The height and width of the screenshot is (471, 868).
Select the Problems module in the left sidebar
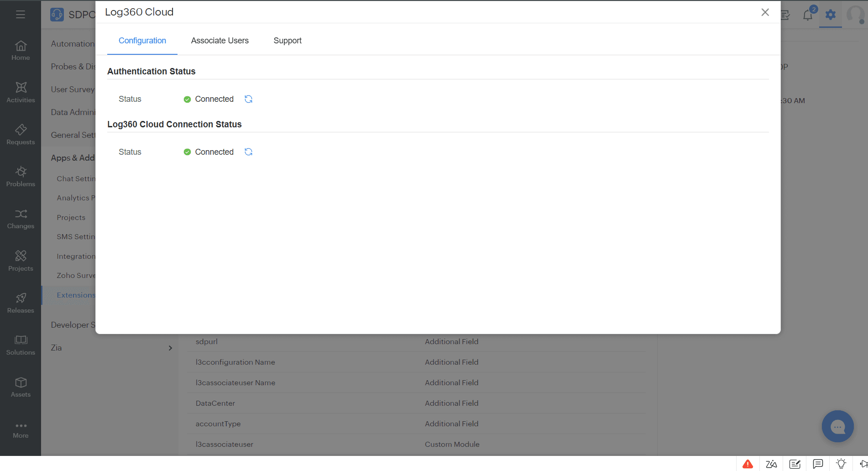click(x=21, y=177)
